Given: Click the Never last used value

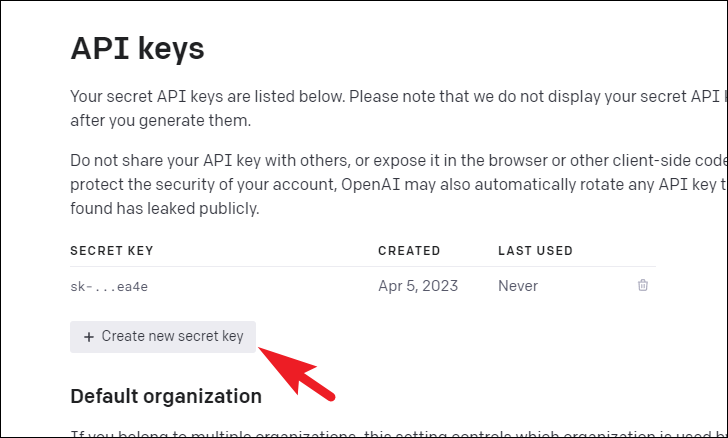Looking at the screenshot, I should (518, 286).
